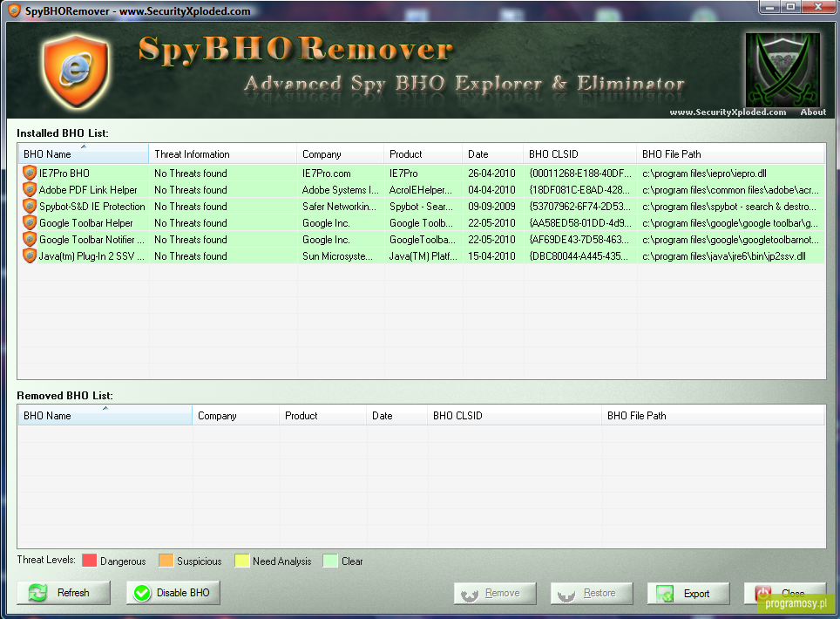The height and width of the screenshot is (619, 840).
Task: Click the shield icon beside IE7Pro BHO
Action: coord(30,173)
